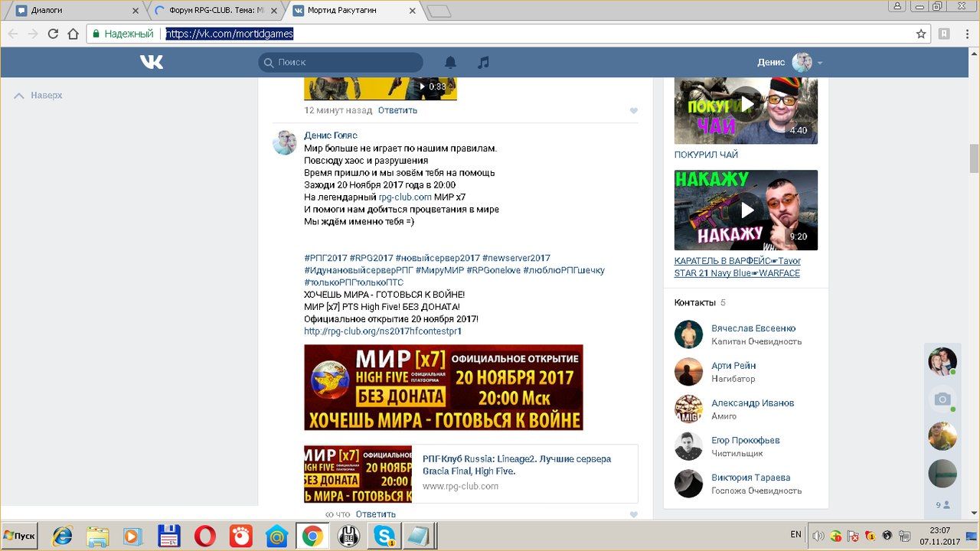The height and width of the screenshot is (551, 980).
Task: Switch to the Форум RPG-CLUB tab
Action: tap(213, 11)
